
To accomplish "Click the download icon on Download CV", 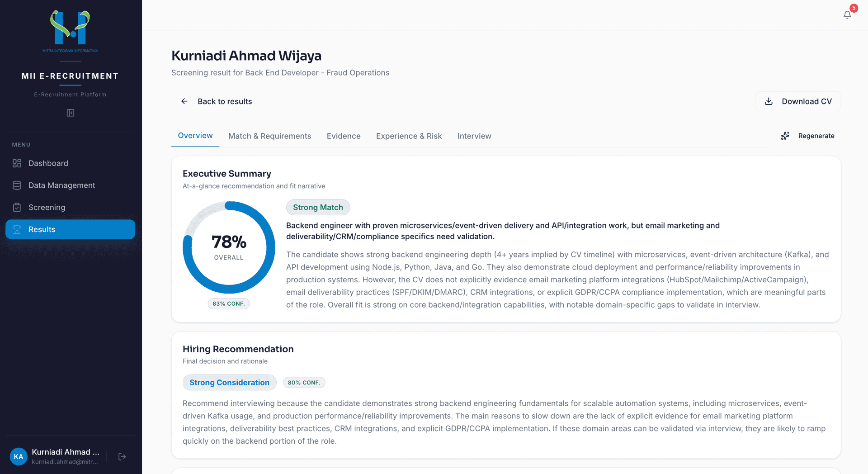I will click(x=769, y=101).
